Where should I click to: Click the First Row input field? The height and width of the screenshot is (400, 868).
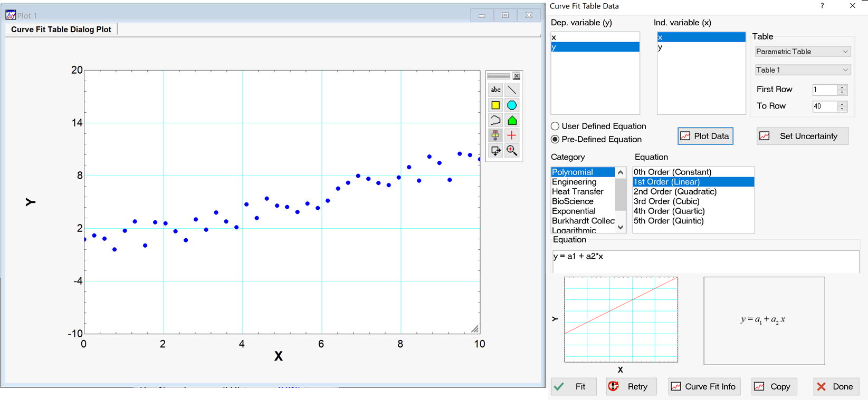coord(824,90)
